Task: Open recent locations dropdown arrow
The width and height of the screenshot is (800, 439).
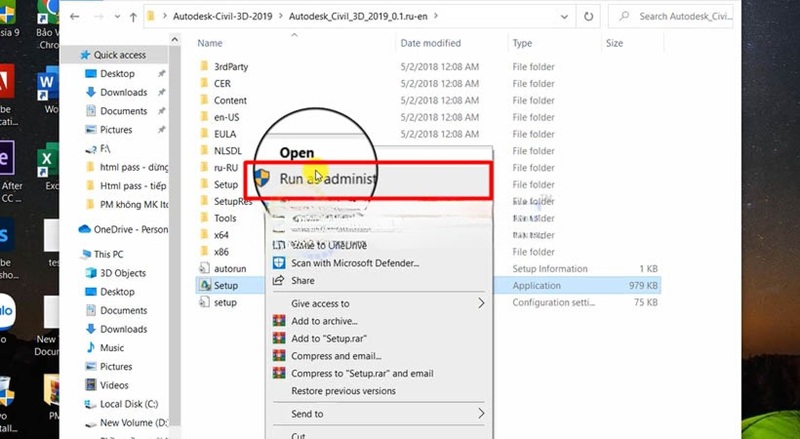Action: coord(117,17)
